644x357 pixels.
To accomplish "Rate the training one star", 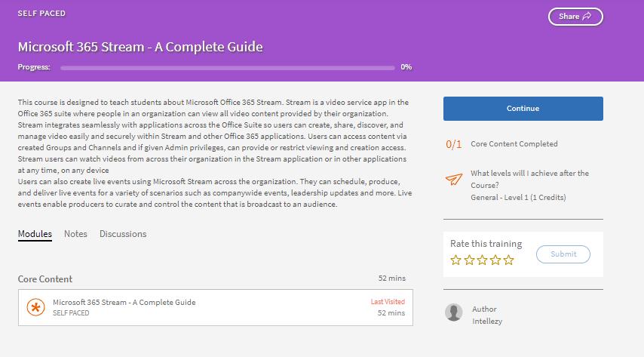I will point(455,260).
